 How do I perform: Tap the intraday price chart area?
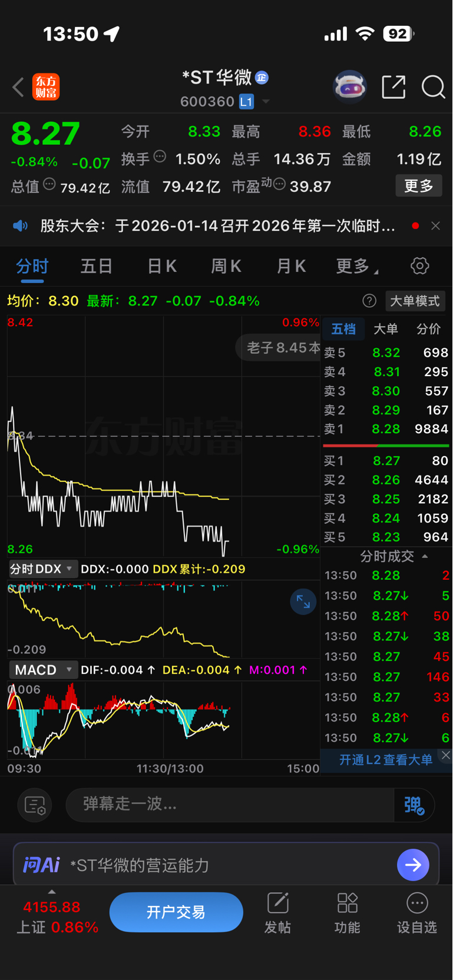[x=163, y=436]
